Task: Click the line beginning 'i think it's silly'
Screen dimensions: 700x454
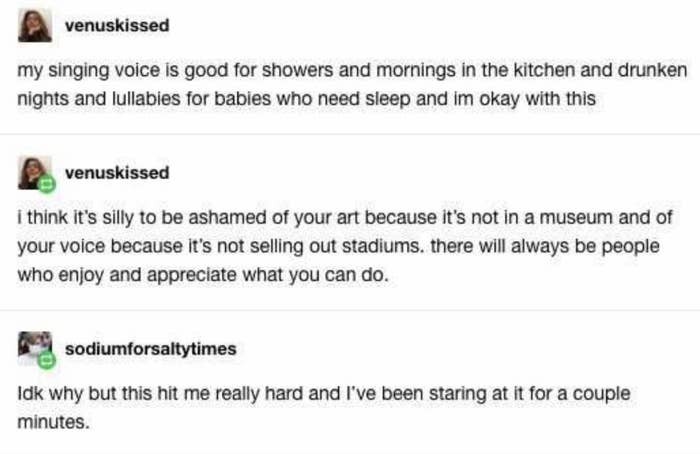Action: pos(345,217)
